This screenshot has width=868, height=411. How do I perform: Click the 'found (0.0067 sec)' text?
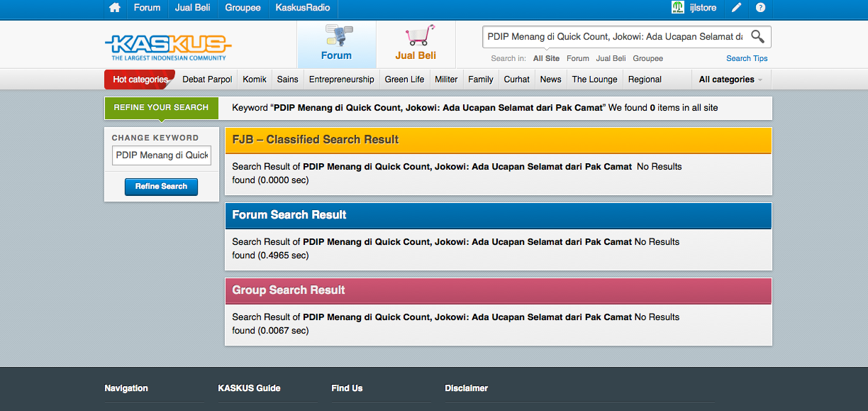pyautogui.click(x=270, y=330)
